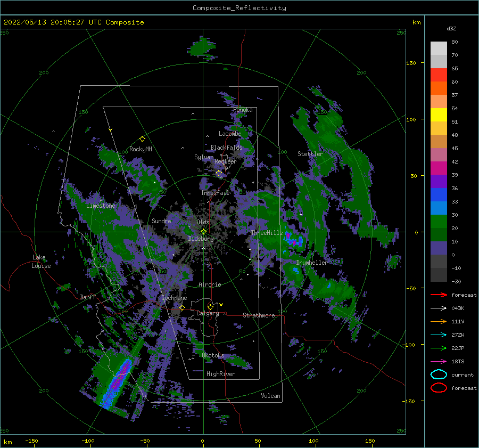Select the purple 39-36 dBZ swatch
This screenshot has height=448, width=479.
click(439, 182)
